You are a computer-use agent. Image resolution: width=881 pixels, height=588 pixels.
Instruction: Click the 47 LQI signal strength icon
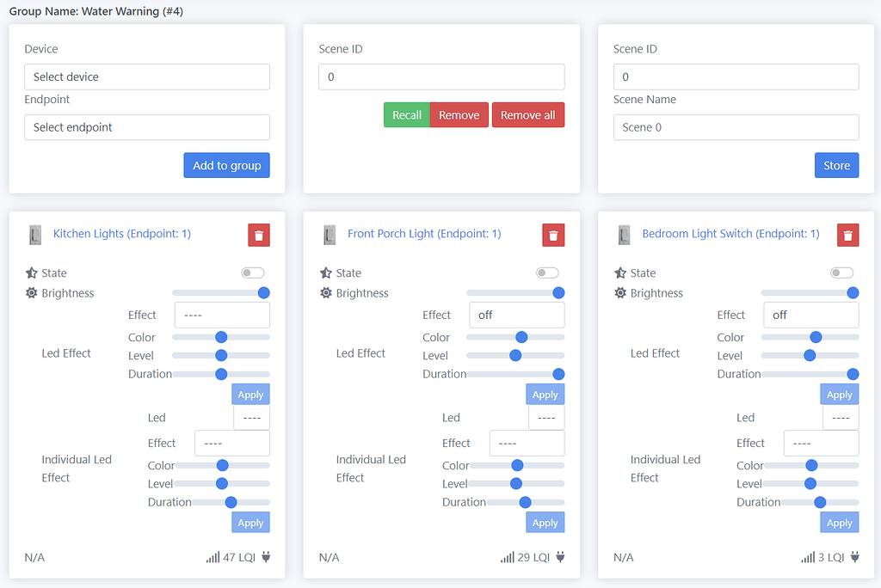(213, 557)
